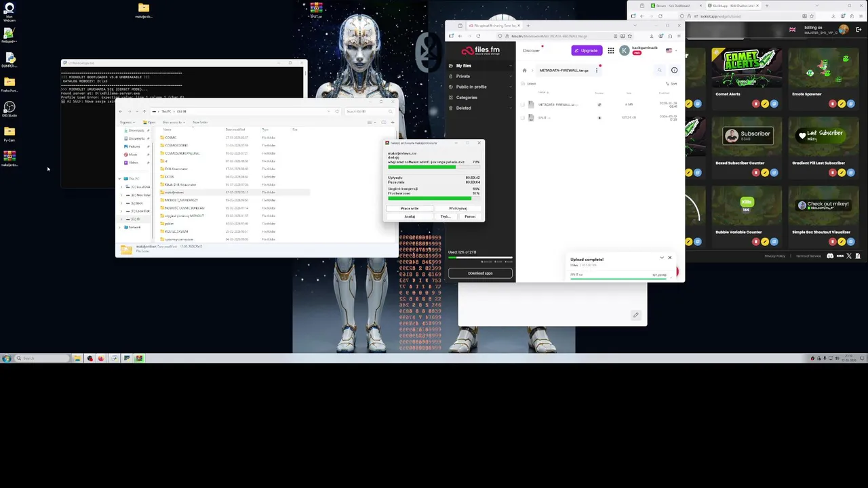Screen dimensions: 868x488
Task: Click Praca w tle button in WinRAR
Action: point(410,209)
